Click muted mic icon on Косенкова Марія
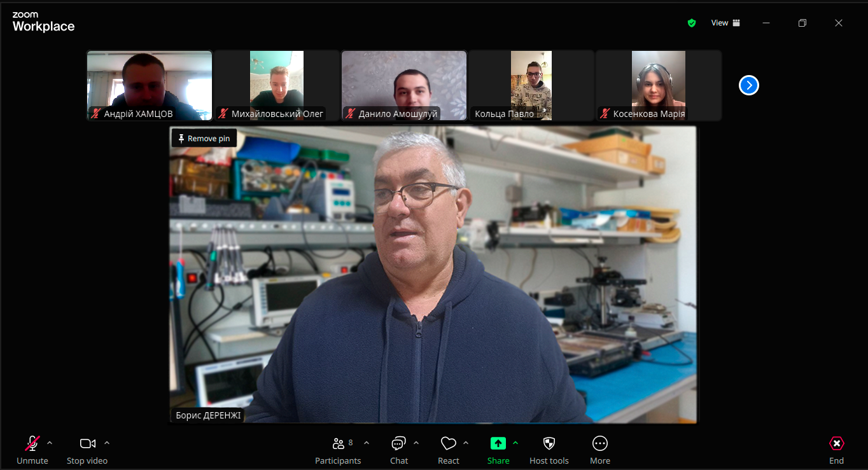This screenshot has width=868, height=470. point(605,114)
